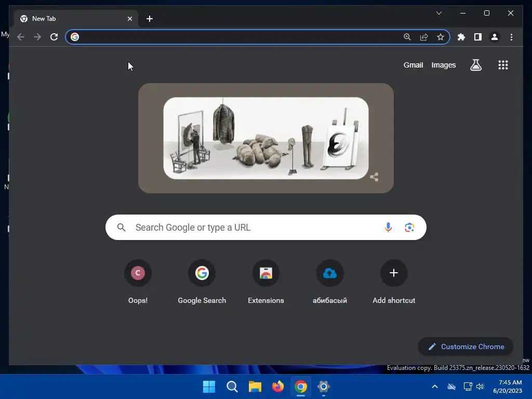Click the Google icon in the address bar

tap(75, 37)
